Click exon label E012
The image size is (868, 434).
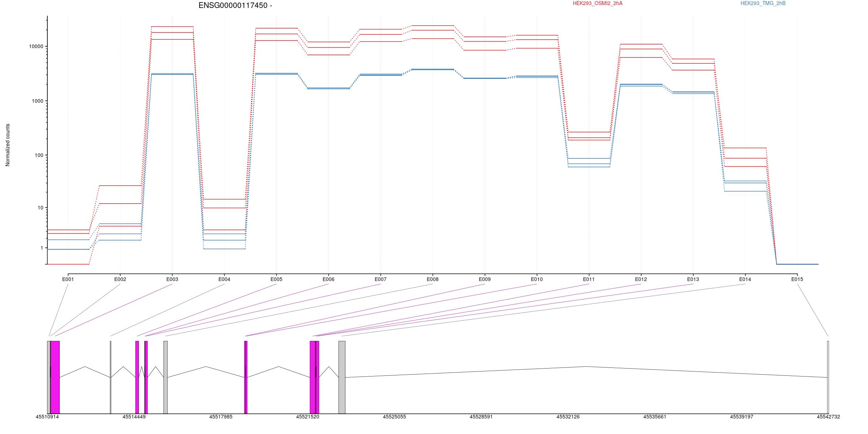641,279
